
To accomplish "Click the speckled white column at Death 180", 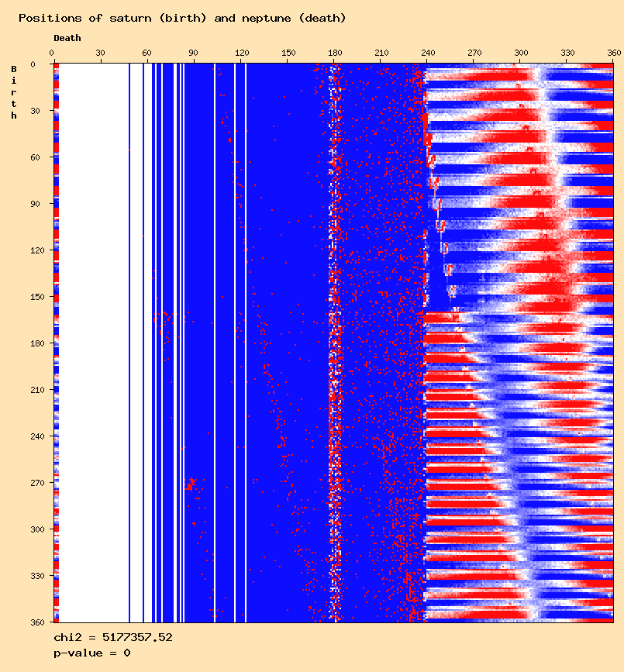I will pos(335,343).
